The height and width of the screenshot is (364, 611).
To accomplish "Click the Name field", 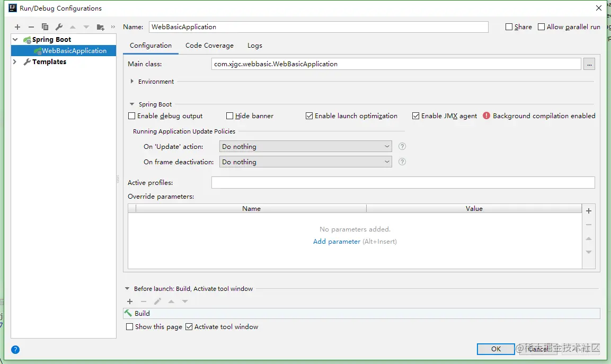I will click(318, 27).
